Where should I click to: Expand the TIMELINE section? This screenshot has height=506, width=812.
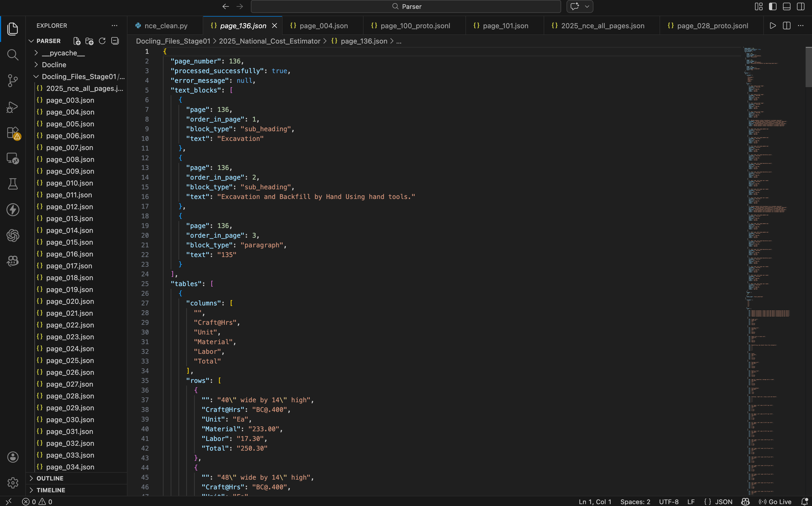pyautogui.click(x=31, y=490)
